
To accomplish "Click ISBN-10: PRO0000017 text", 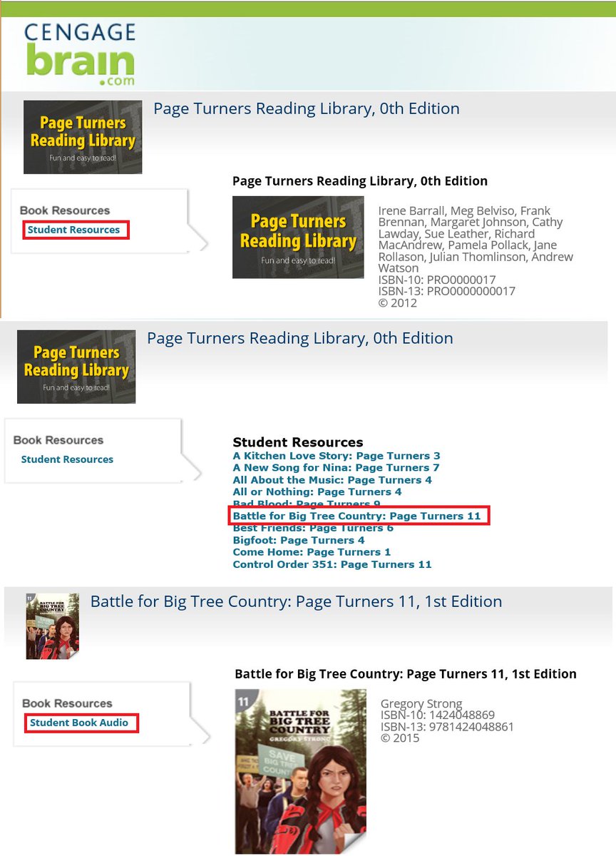I will click(437, 280).
